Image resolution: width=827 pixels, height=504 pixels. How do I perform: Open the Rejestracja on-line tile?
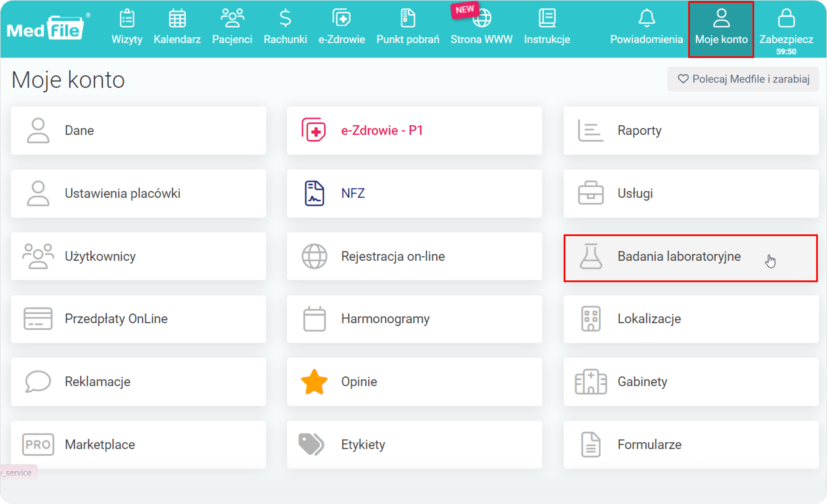(415, 256)
